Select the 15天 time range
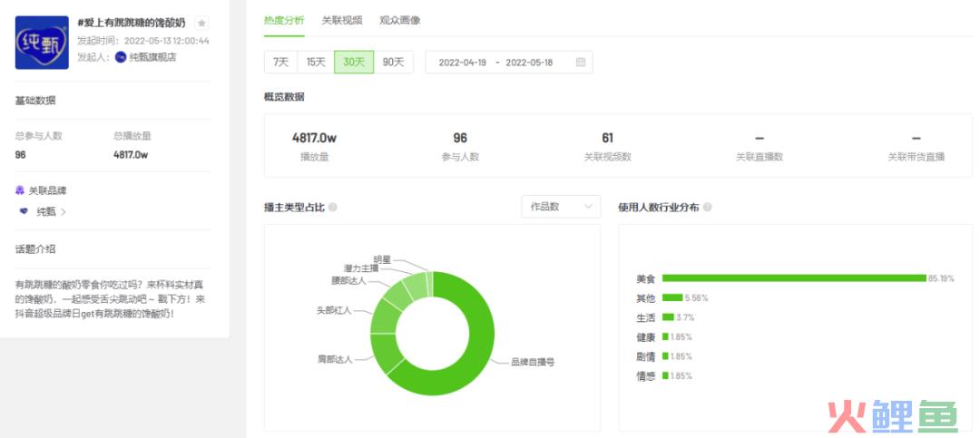 (316, 63)
